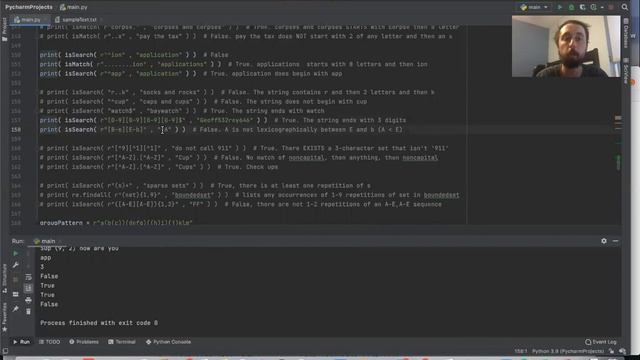The height and width of the screenshot is (360, 640).
Task: Print the console output with printer icon
Action: click(x=28, y=300)
